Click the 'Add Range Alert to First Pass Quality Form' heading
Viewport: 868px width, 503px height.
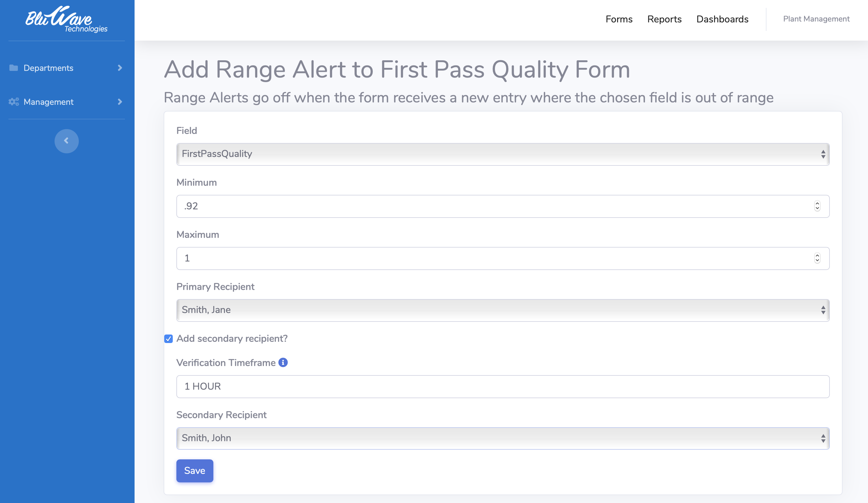point(397,70)
